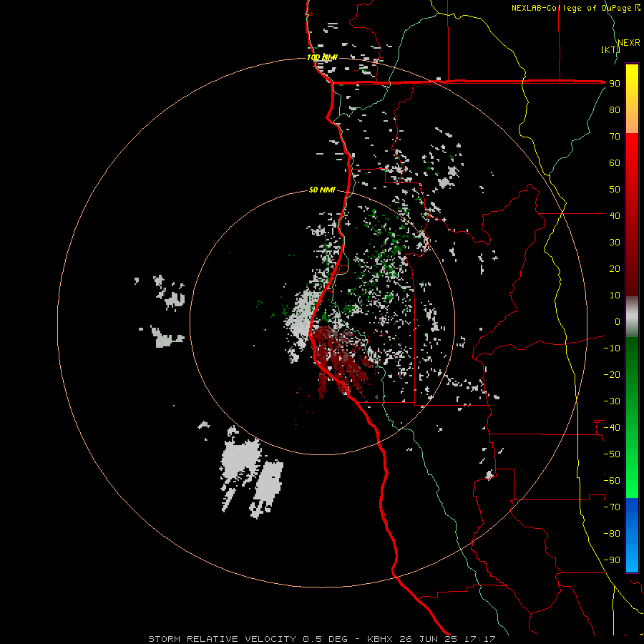Click the "-50" scale label
The image size is (644, 644).
(x=612, y=454)
